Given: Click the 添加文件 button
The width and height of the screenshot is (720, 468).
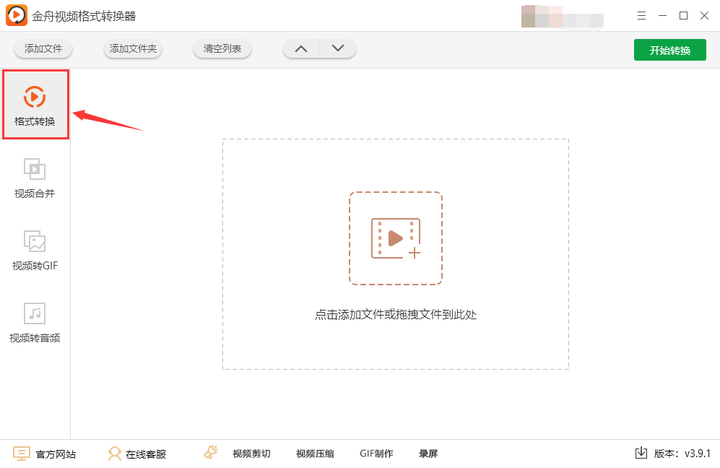Looking at the screenshot, I should pos(43,49).
